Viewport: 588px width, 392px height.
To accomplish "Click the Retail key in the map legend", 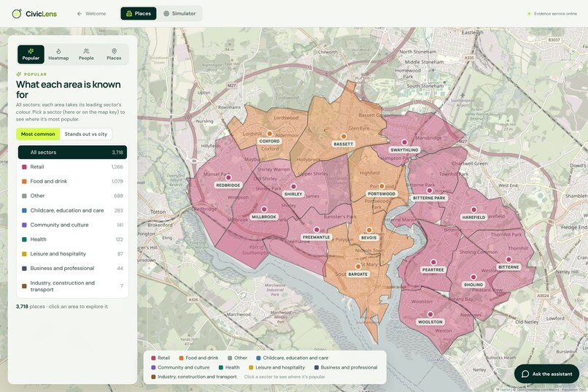I will (160, 358).
